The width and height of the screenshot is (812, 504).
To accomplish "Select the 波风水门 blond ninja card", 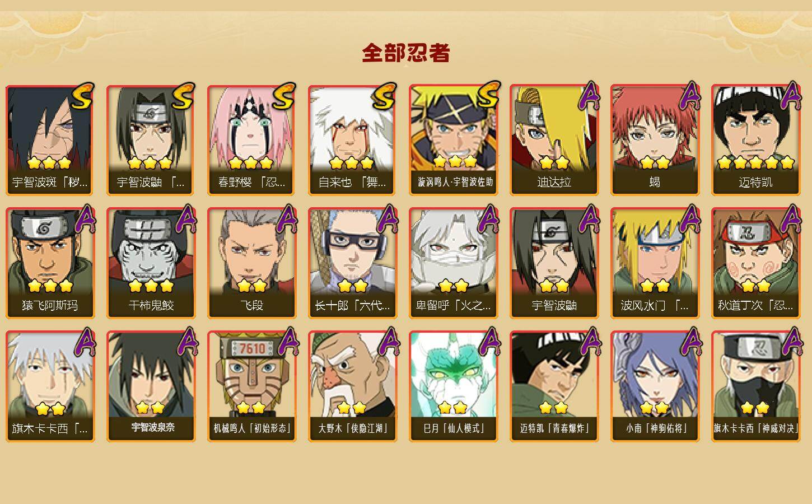I will pyautogui.click(x=655, y=263).
